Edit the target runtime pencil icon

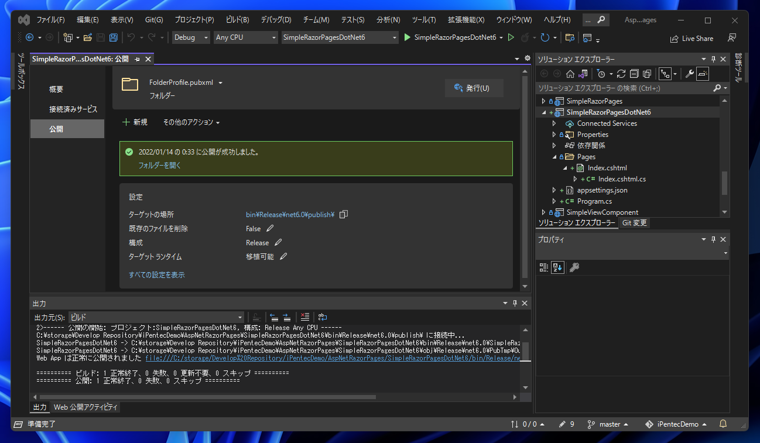coord(284,256)
